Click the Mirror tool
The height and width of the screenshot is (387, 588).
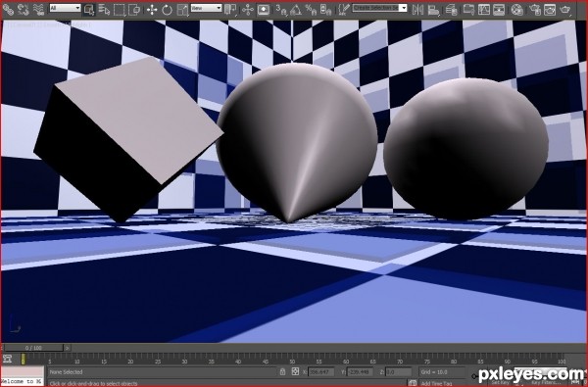pyautogui.click(x=417, y=10)
